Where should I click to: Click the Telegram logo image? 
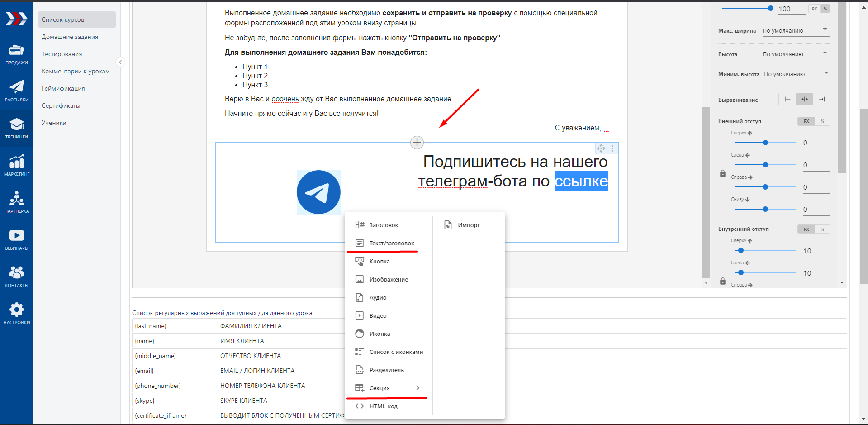[318, 192]
